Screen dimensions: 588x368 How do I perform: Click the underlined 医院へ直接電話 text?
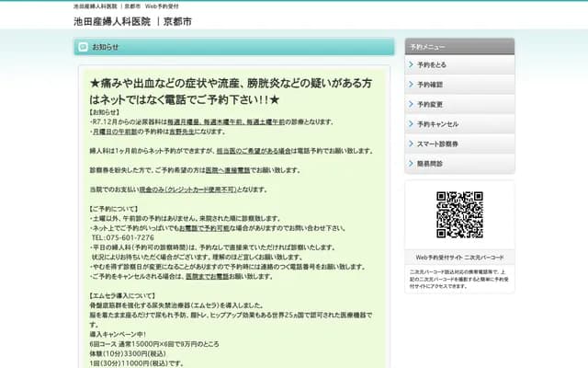[228, 170]
